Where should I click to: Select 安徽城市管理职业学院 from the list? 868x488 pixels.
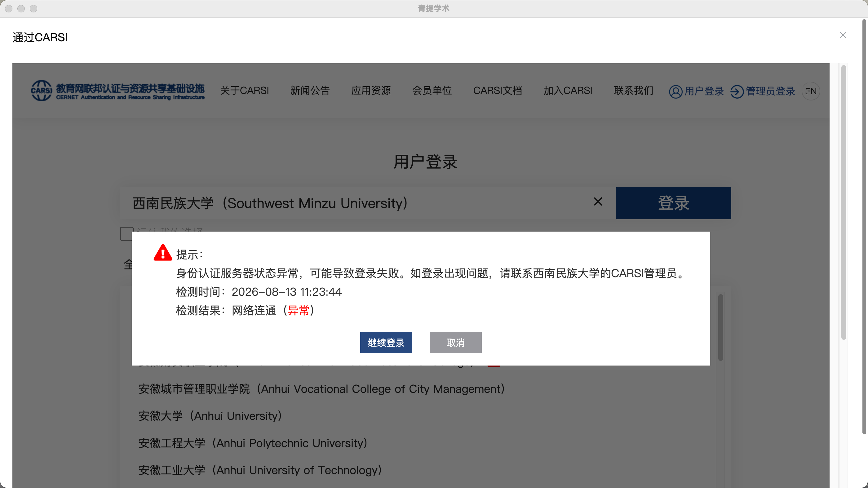[x=321, y=389]
